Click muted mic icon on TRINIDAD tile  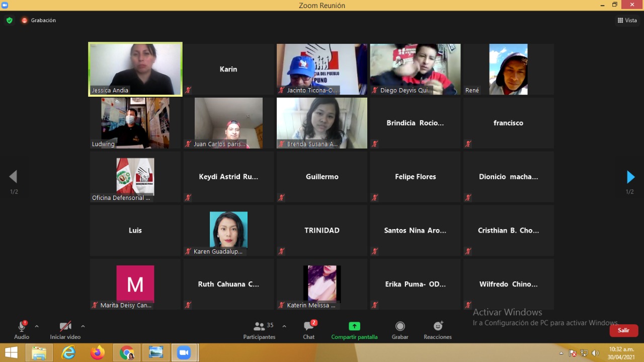pos(281,251)
